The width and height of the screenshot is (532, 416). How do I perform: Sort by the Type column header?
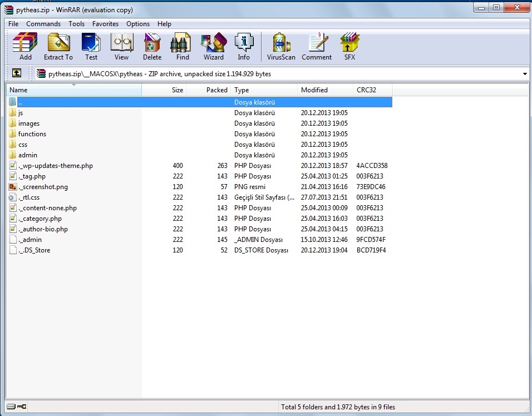point(264,90)
